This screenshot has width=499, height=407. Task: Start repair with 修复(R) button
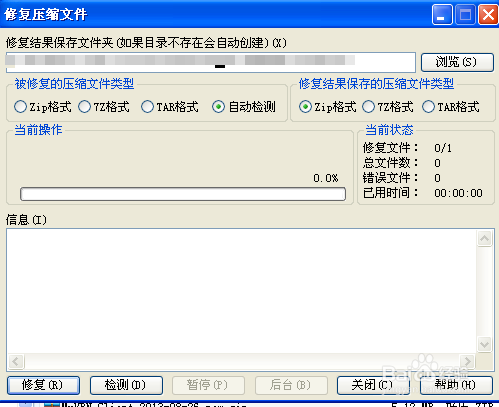pyautogui.click(x=43, y=385)
